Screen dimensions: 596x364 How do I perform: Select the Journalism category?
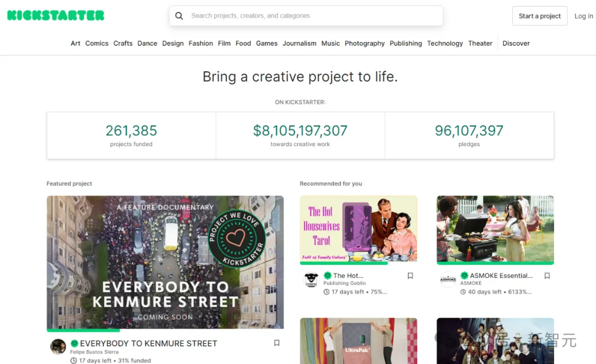point(300,44)
